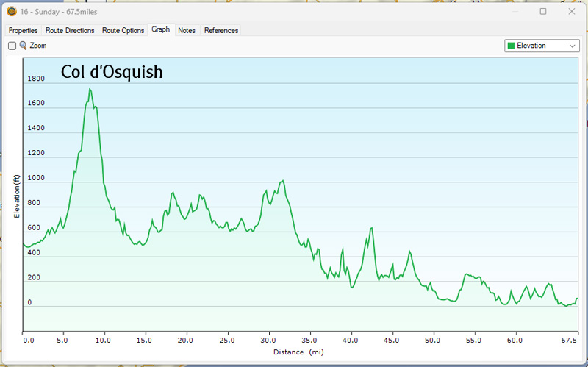Click the green Elevation color swatch
The width and height of the screenshot is (588, 367).
[511, 46]
